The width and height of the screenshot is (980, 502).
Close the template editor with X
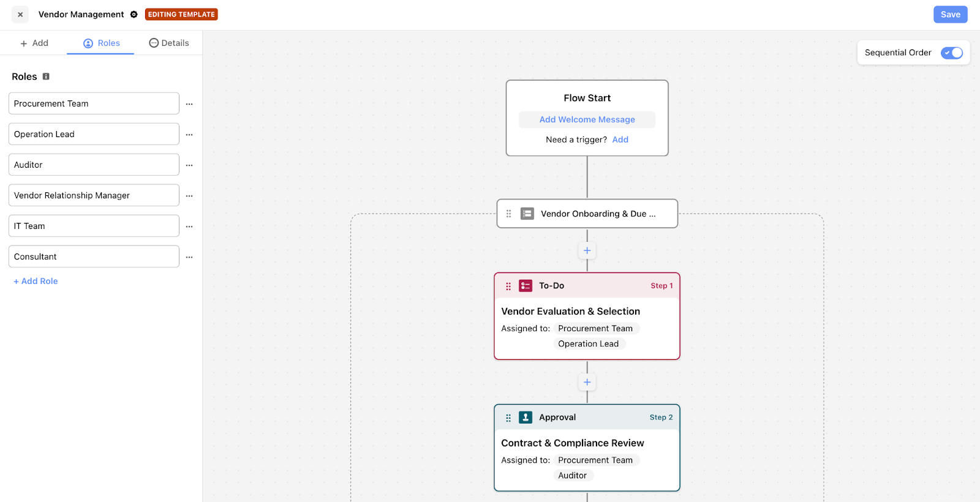(x=20, y=15)
